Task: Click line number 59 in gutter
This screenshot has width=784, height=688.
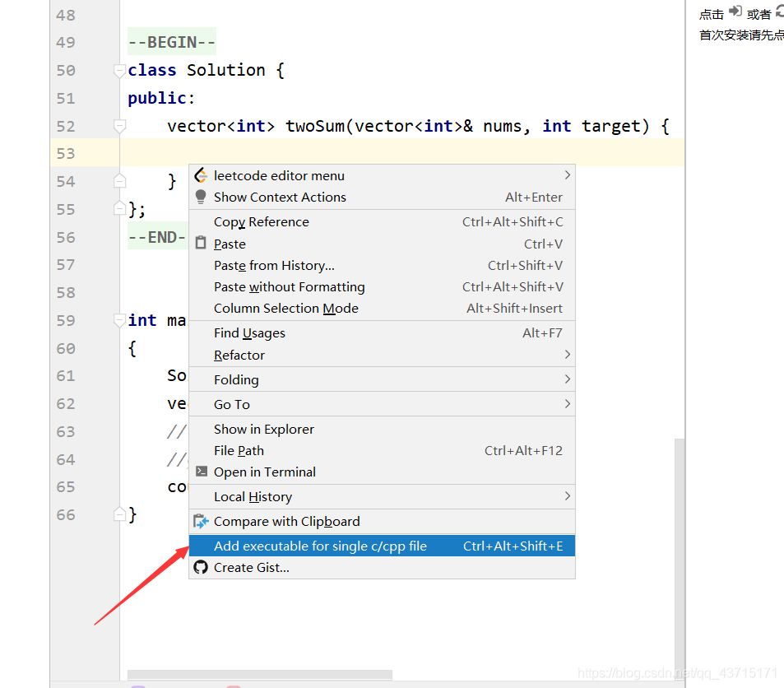Action: (x=66, y=320)
